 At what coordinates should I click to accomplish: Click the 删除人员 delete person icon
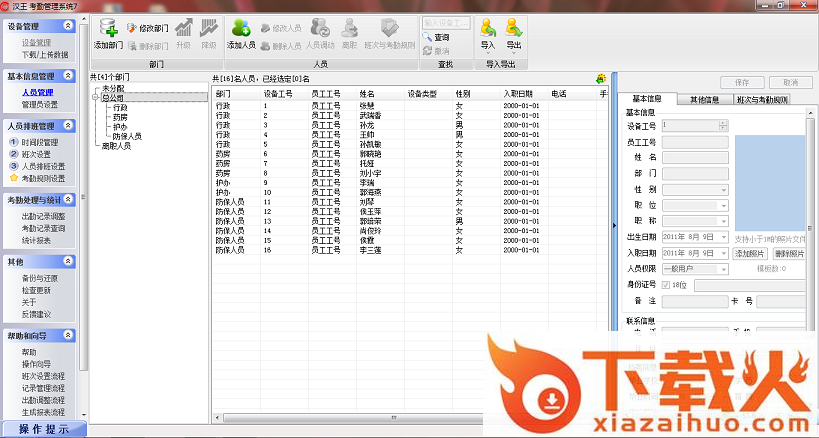click(x=265, y=46)
